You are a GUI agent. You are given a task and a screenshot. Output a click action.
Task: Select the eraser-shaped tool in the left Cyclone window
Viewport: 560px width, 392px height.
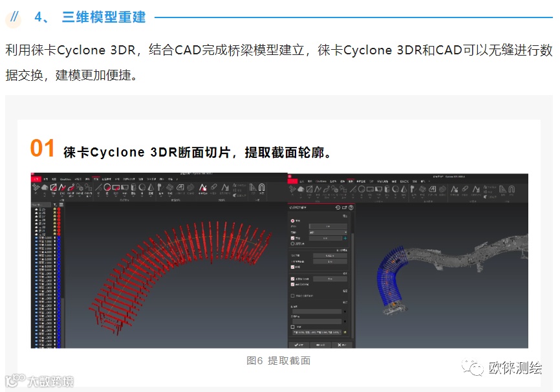(x=214, y=187)
